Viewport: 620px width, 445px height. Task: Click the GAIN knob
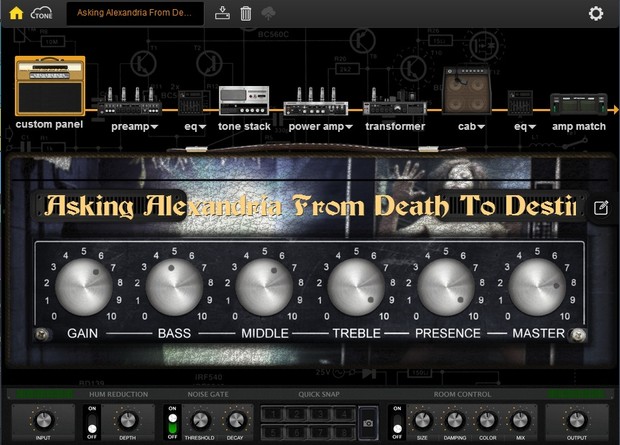(84, 287)
